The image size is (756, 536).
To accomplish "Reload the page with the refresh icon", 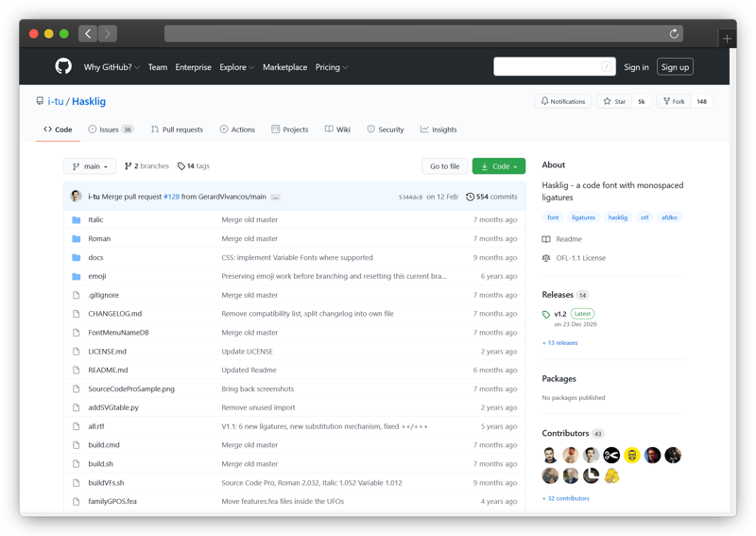I will (x=674, y=33).
